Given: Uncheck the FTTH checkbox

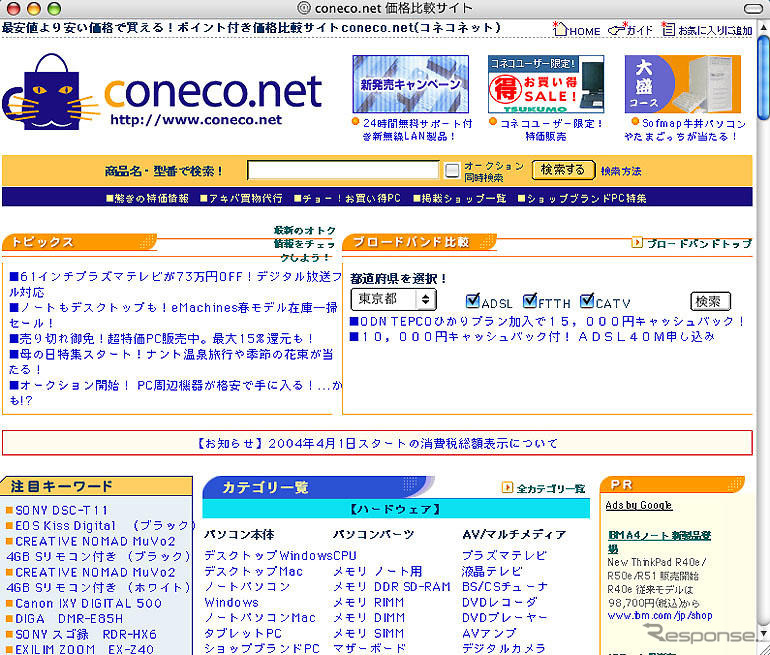Looking at the screenshot, I should tap(530, 301).
